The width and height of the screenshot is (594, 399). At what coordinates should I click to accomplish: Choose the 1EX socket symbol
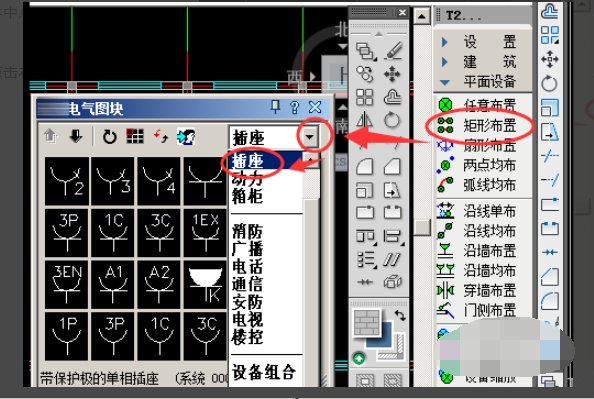click(x=205, y=233)
